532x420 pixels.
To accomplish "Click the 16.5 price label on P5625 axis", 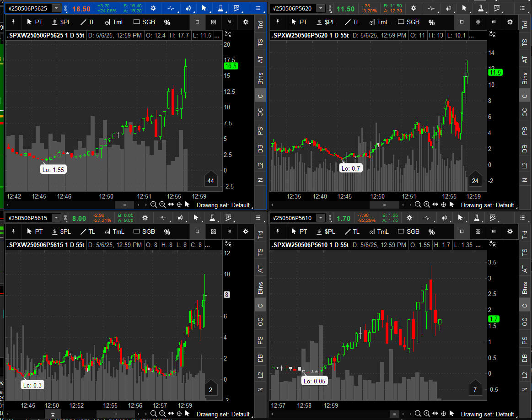I will pyautogui.click(x=230, y=66).
